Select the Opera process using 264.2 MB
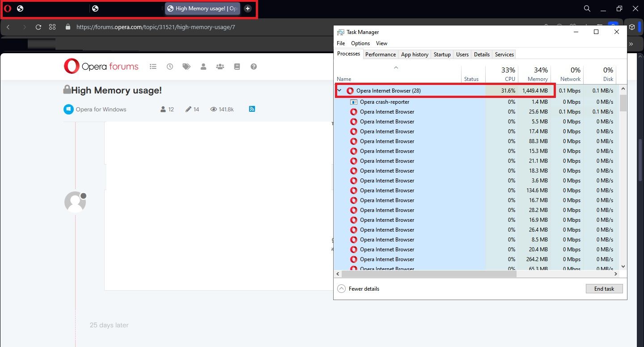This screenshot has width=644, height=347. tap(477, 259)
